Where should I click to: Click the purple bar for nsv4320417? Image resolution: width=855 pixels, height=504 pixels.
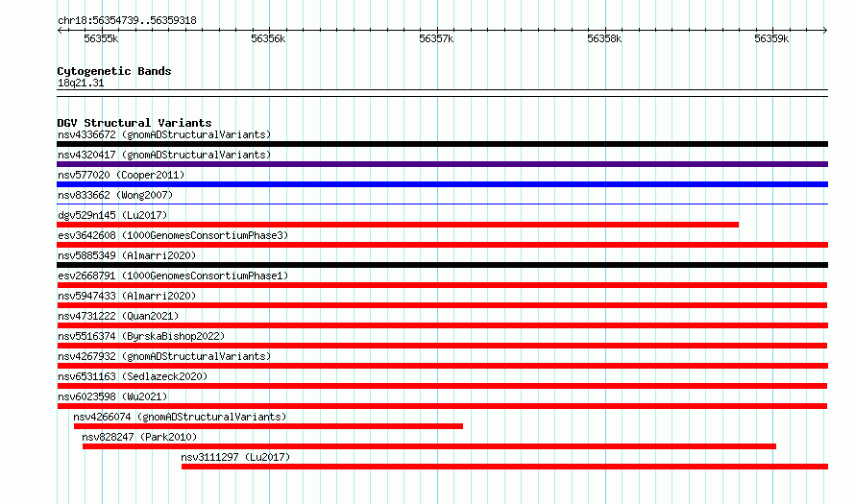pos(442,164)
